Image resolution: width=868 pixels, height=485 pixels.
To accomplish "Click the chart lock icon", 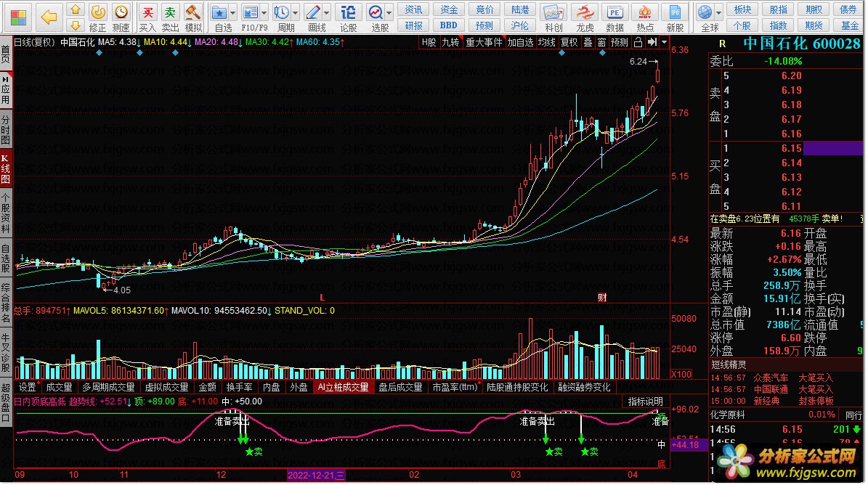I will click(x=638, y=43).
